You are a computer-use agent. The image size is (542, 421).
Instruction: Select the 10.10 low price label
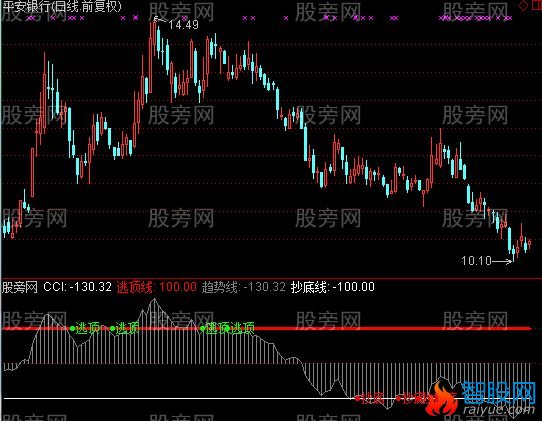click(x=476, y=261)
